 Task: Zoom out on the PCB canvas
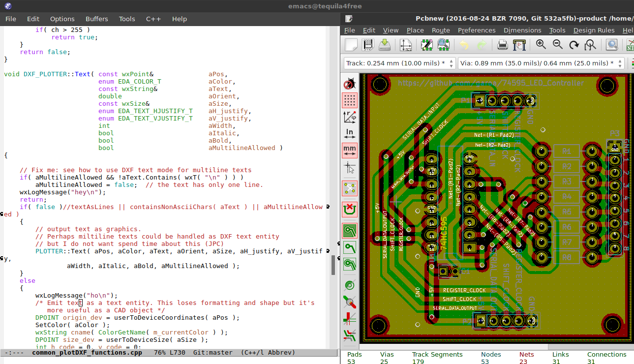coord(557,45)
